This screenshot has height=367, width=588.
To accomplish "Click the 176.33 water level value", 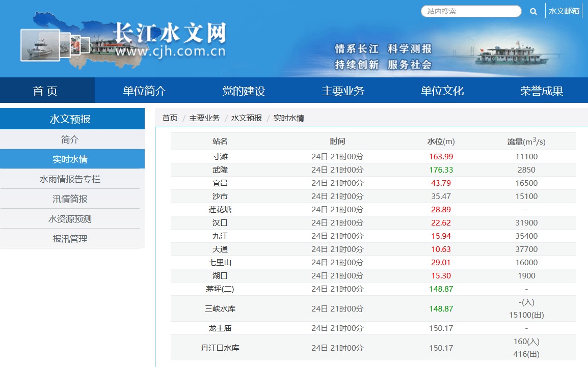I will tap(441, 170).
